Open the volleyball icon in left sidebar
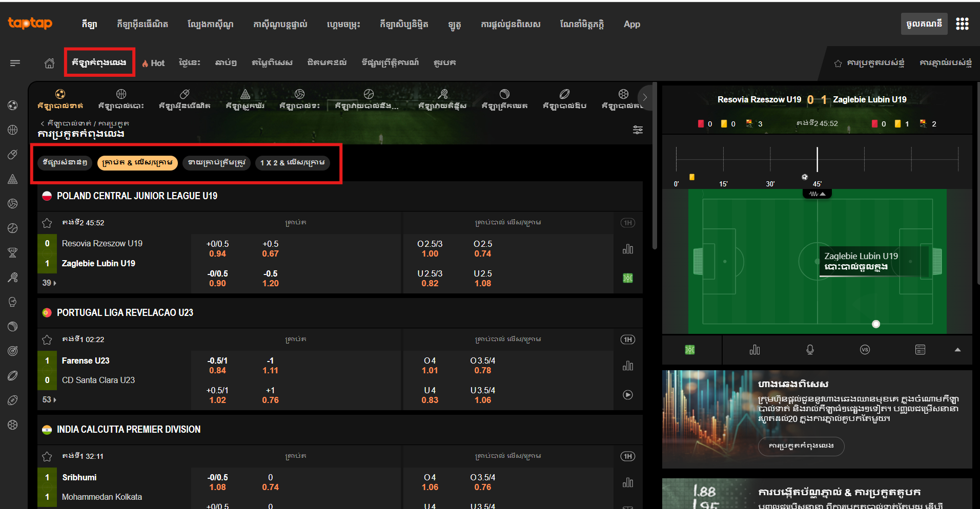The height and width of the screenshot is (509, 980). pos(13,203)
